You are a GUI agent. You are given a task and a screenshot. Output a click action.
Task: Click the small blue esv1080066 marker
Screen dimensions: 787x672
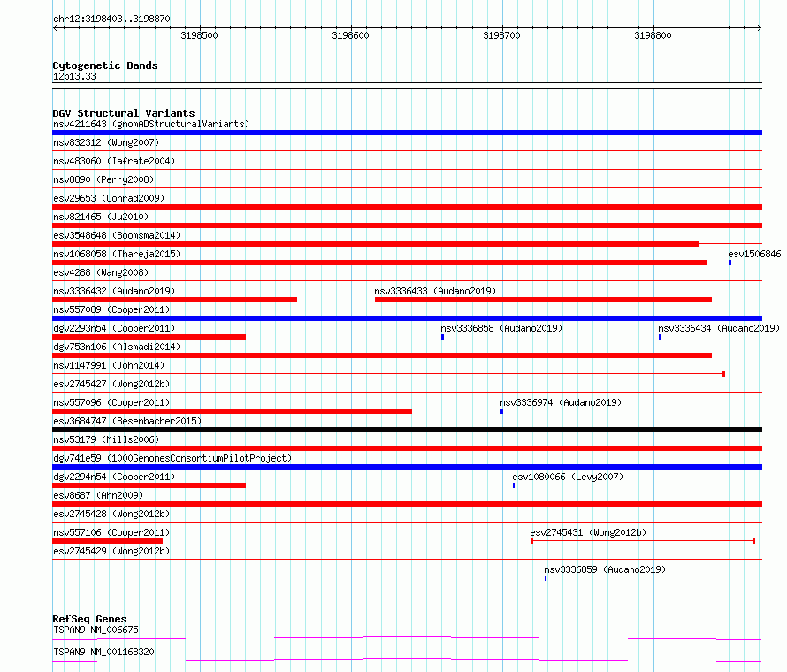(514, 485)
